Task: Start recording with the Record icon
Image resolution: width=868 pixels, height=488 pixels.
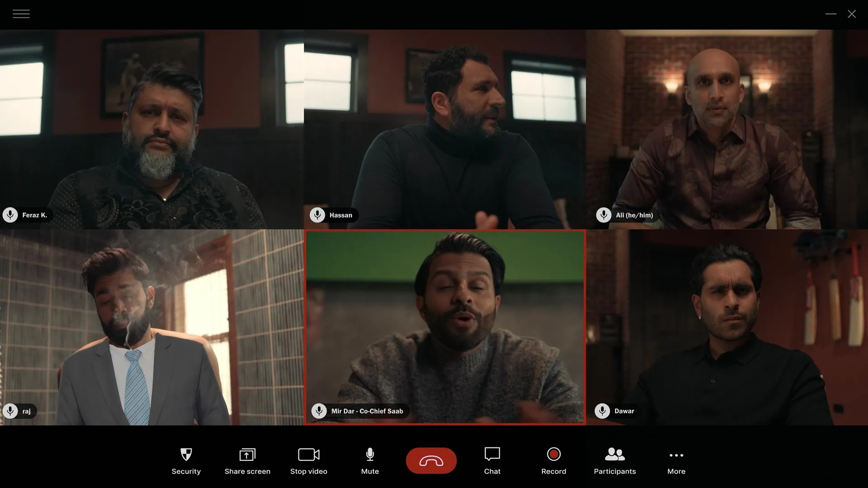Action: (554, 454)
